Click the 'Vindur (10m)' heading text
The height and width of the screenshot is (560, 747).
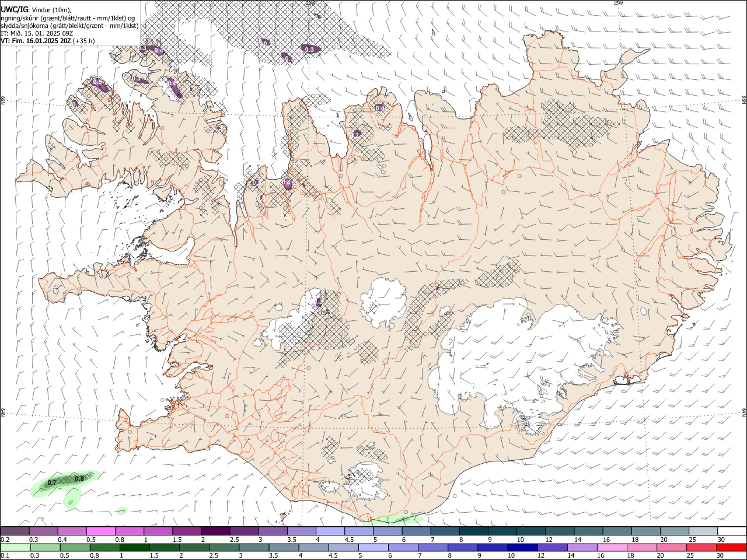click(x=51, y=9)
